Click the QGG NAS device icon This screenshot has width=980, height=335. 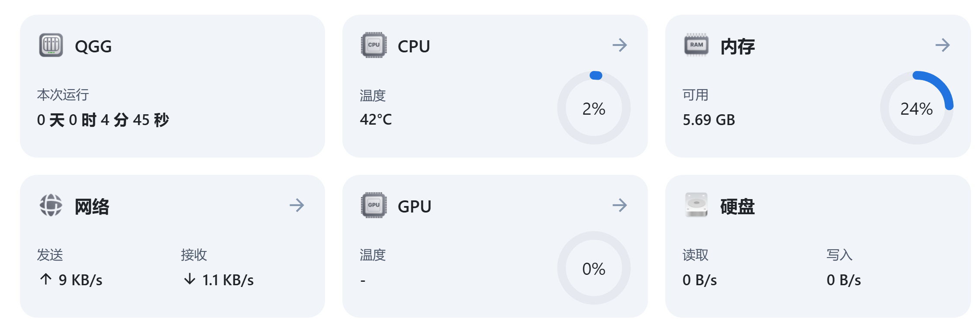(x=51, y=45)
